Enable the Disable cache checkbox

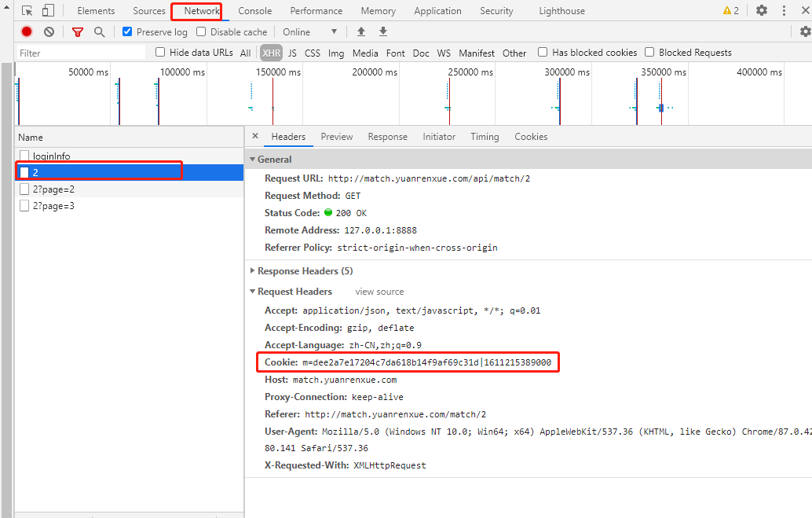pos(201,31)
